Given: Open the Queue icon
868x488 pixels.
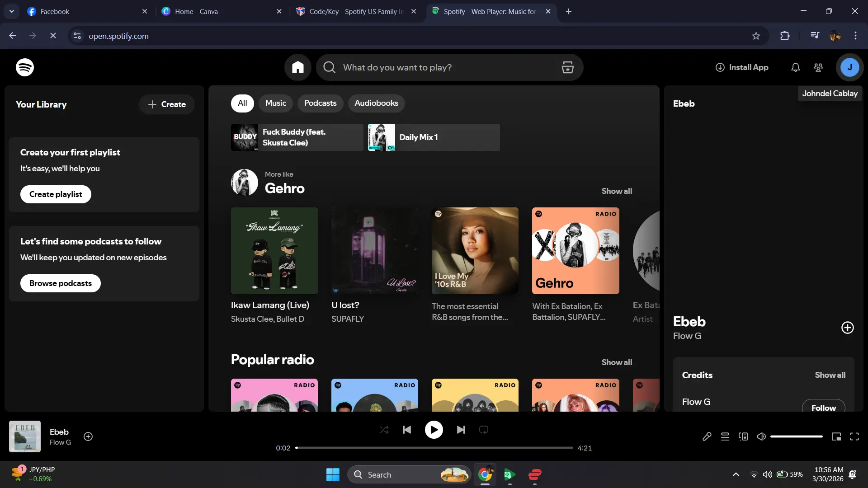Looking at the screenshot, I should coord(725,436).
